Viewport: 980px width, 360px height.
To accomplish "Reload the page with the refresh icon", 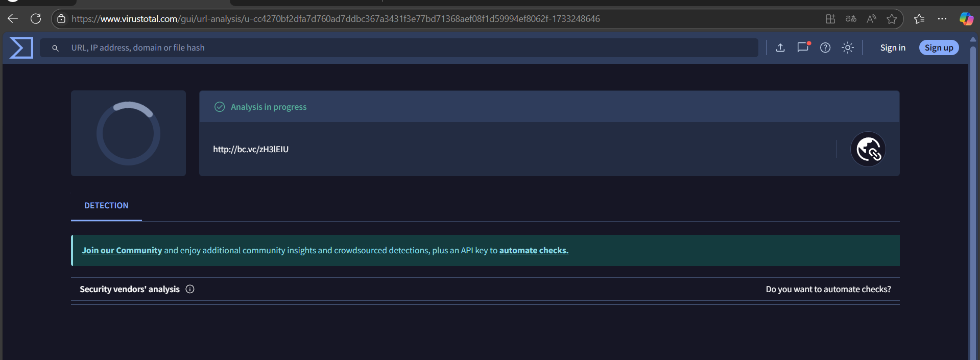I will click(36, 19).
